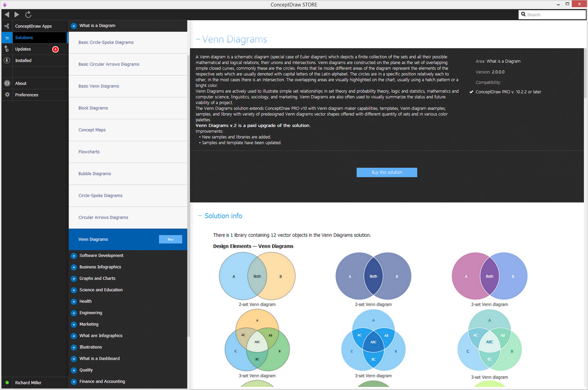Open Basic Circular Arrows Diagrams solution
The height and width of the screenshot is (390, 588).
coord(128,65)
